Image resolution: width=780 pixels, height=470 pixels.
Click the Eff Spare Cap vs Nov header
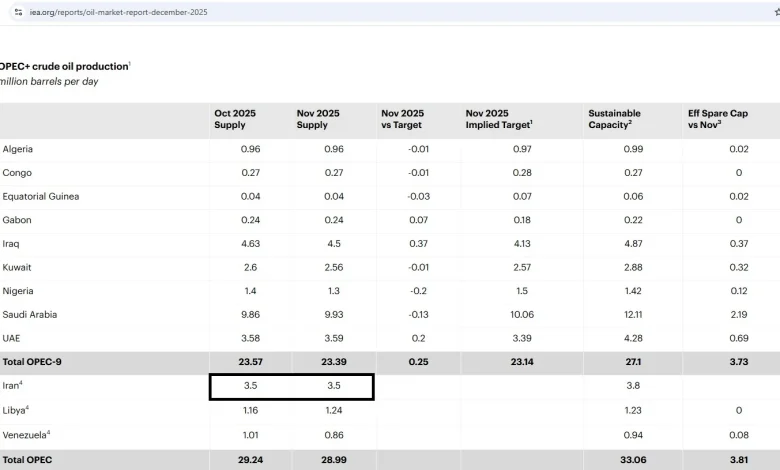point(718,119)
